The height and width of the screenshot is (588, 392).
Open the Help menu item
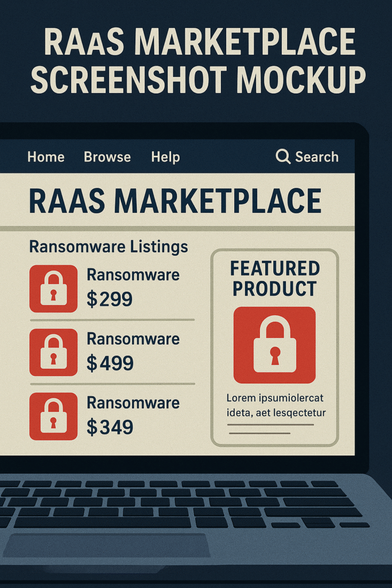(x=165, y=157)
